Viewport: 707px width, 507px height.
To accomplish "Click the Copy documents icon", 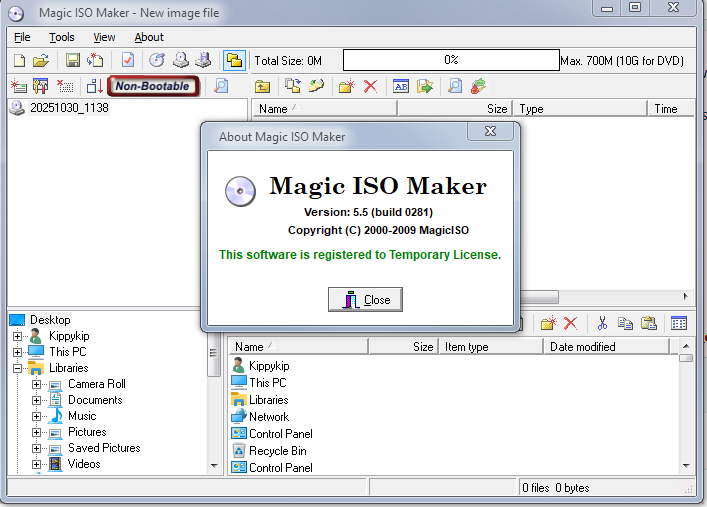I will 625,323.
